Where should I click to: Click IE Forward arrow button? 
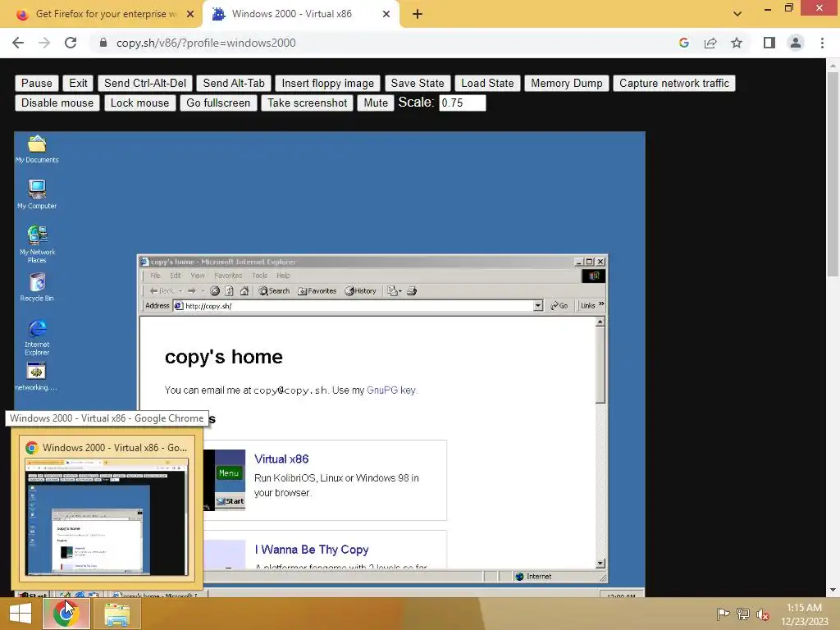click(x=191, y=291)
